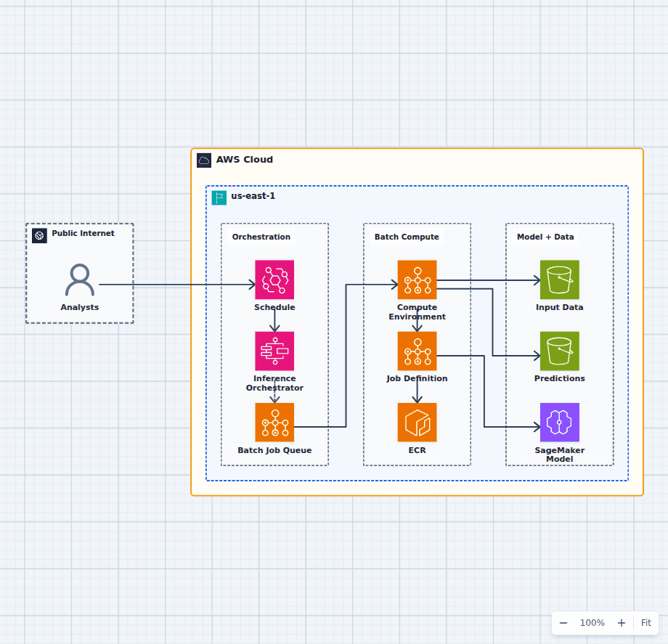Click the Analysts label text
668x644 pixels.
(80, 307)
